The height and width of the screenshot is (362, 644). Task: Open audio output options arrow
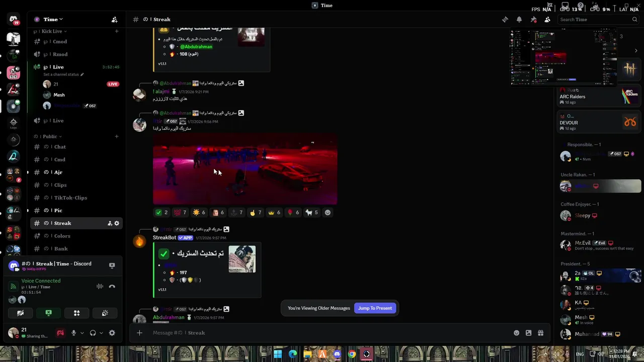tap(101, 333)
